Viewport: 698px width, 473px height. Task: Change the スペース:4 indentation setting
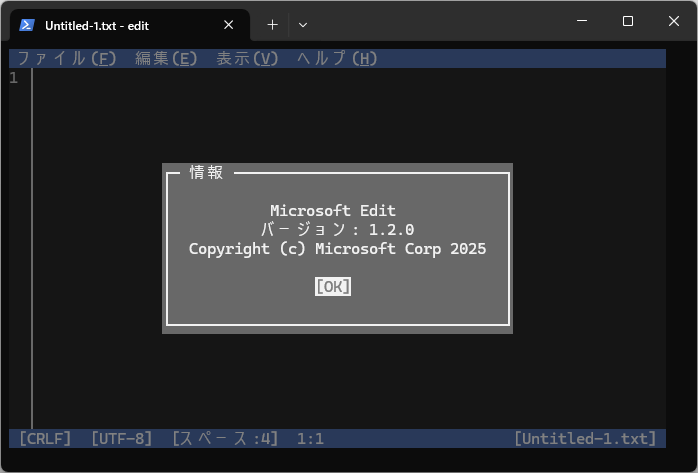[x=225, y=439]
